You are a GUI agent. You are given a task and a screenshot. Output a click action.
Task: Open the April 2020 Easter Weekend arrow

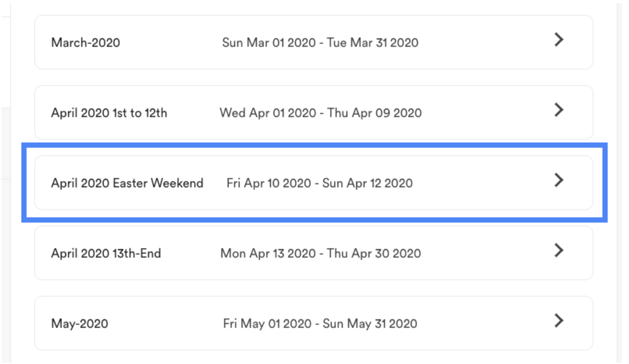pos(559,180)
